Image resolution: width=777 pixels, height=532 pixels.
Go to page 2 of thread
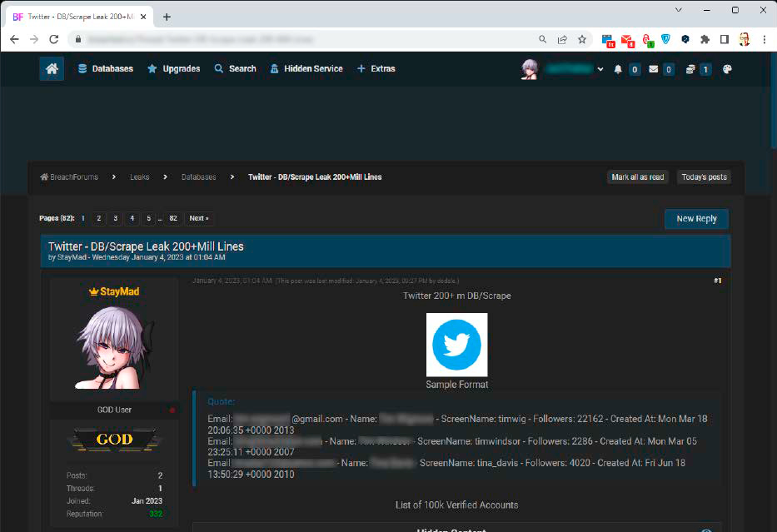click(98, 218)
